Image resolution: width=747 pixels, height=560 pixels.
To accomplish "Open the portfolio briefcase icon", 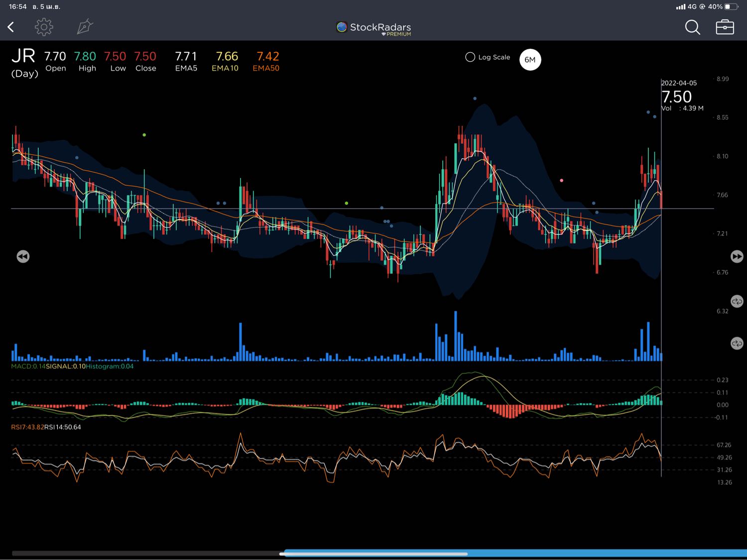I will click(x=725, y=27).
